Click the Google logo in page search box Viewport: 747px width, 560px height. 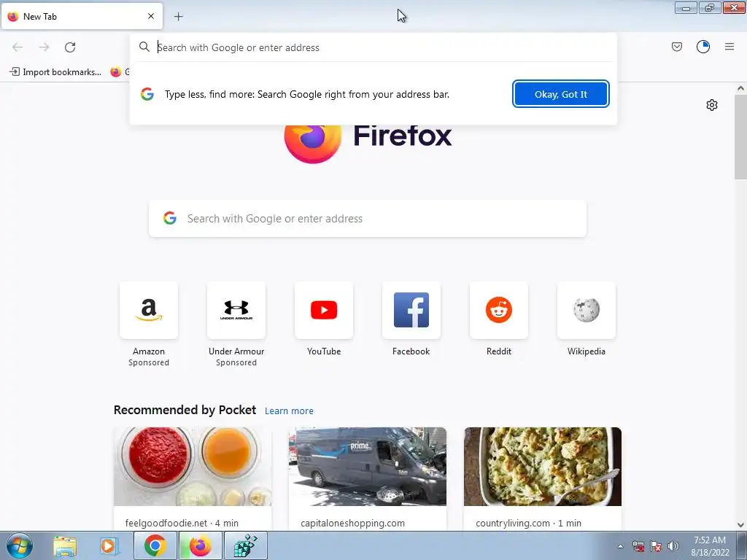pyautogui.click(x=170, y=218)
